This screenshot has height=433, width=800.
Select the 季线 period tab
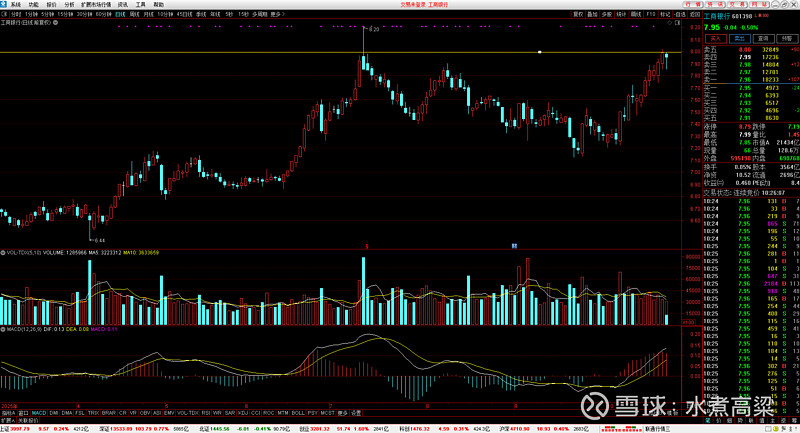click(201, 14)
